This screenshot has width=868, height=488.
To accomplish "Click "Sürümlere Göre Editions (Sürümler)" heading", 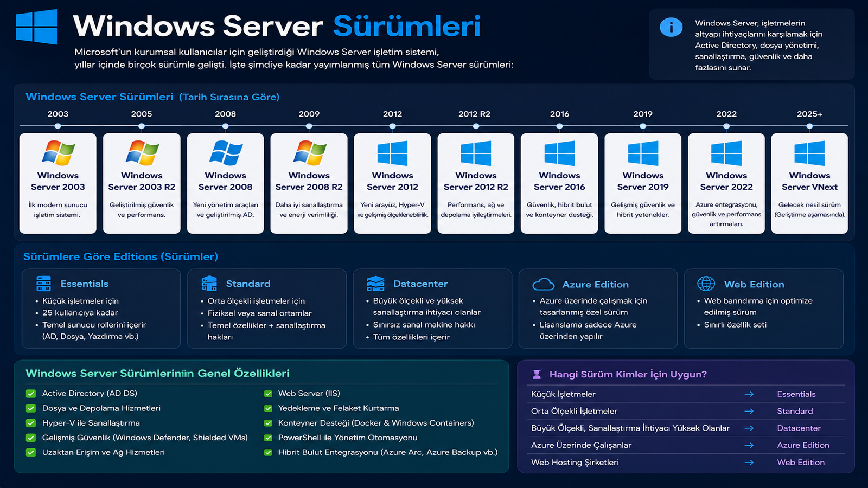I will pyautogui.click(x=120, y=256).
